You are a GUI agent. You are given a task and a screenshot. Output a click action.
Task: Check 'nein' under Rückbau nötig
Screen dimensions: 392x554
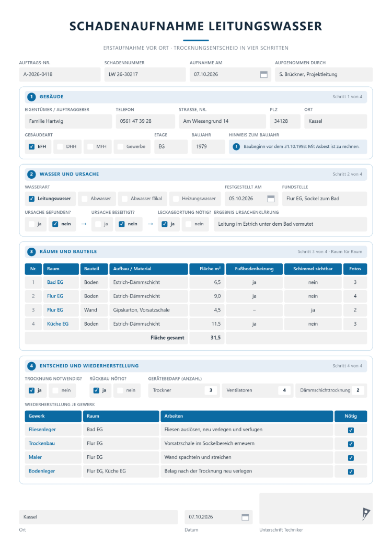point(120,390)
